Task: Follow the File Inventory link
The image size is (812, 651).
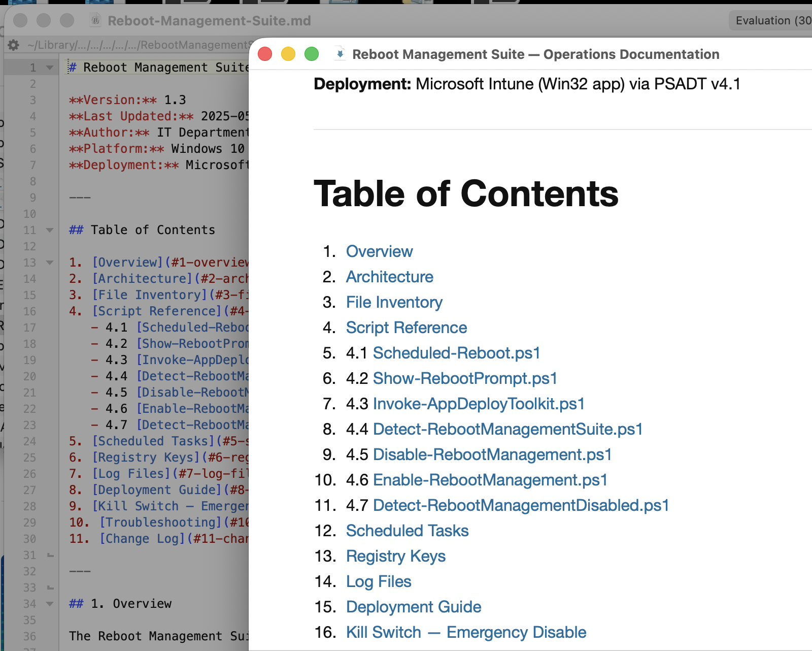Action: tap(394, 302)
